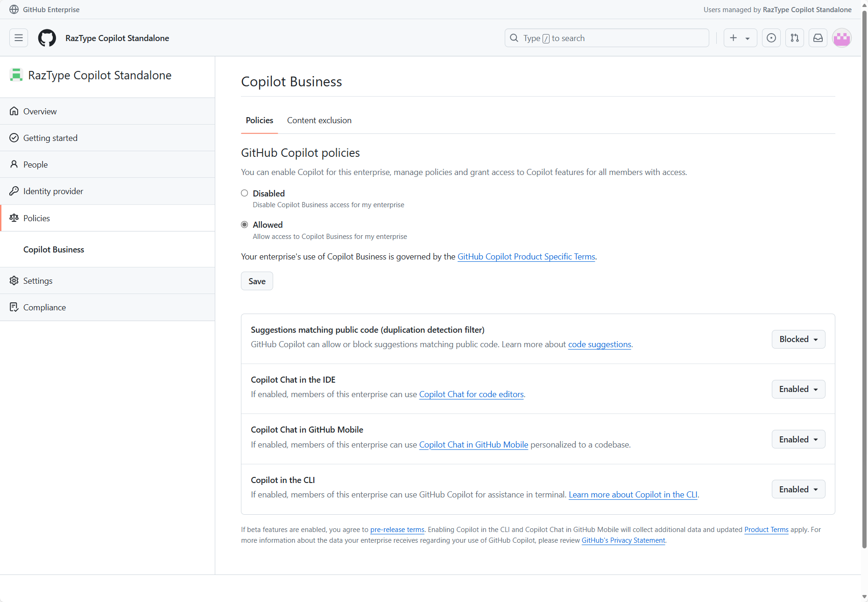Open the Enabled dropdown for Copilot Chat IDE
This screenshot has height=602, width=868.
tap(798, 389)
